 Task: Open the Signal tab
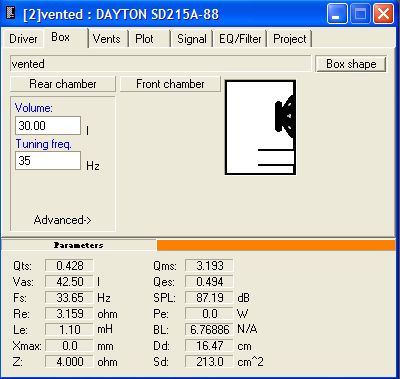click(x=192, y=39)
